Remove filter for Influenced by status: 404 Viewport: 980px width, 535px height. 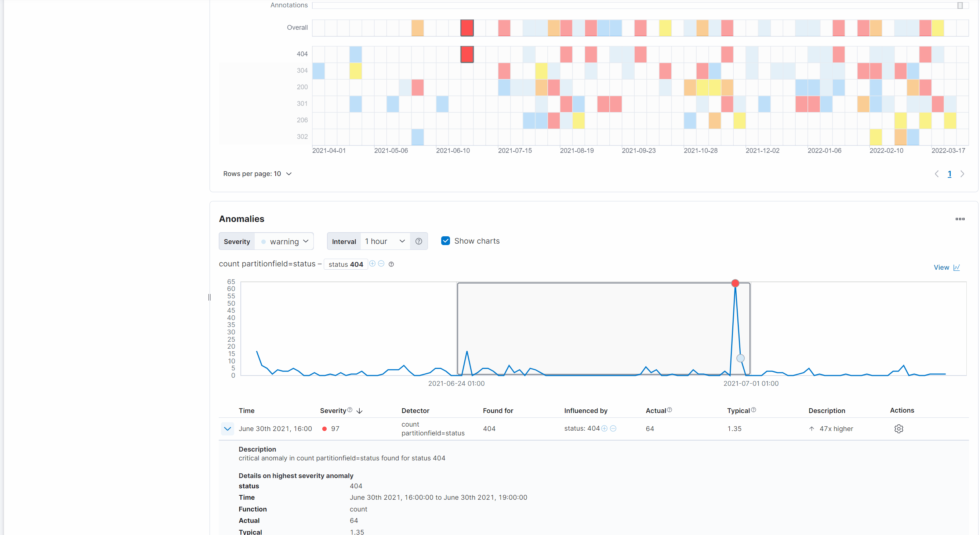tap(613, 428)
